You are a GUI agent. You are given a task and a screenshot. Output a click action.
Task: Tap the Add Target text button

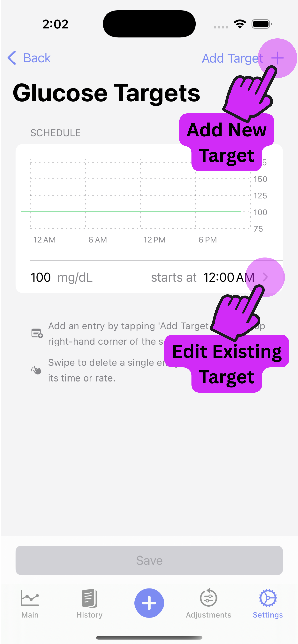pos(232,58)
